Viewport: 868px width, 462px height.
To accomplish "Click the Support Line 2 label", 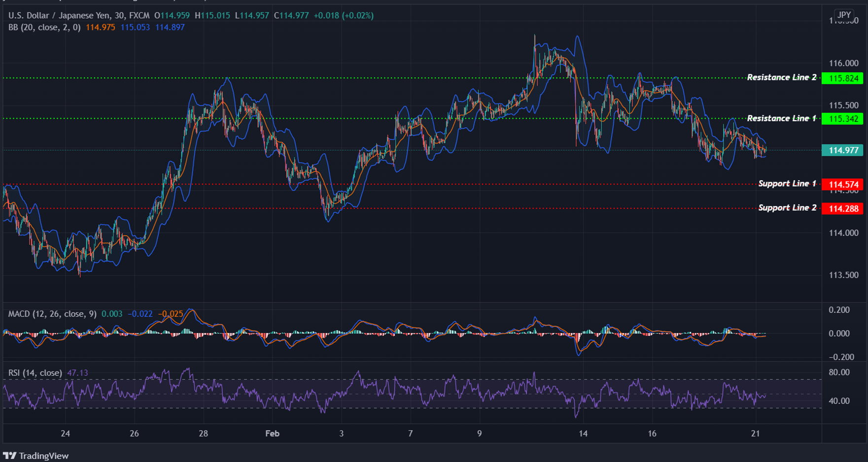I will point(787,208).
